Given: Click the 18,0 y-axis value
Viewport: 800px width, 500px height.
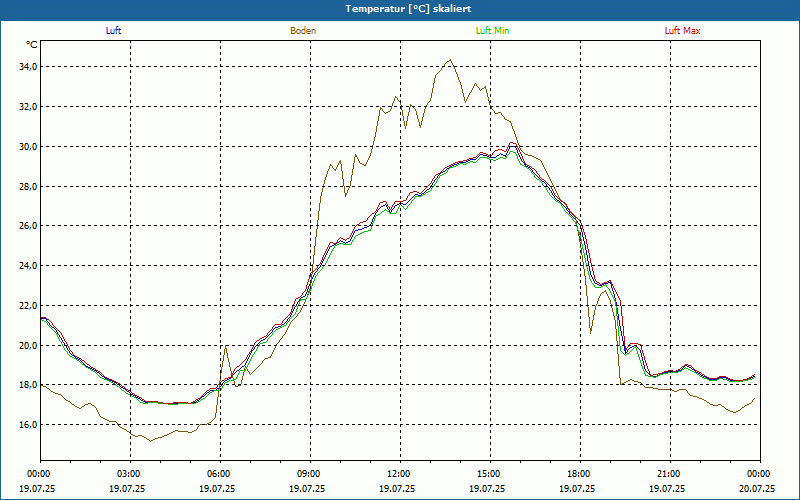Looking at the screenshot, I should pos(28,385).
